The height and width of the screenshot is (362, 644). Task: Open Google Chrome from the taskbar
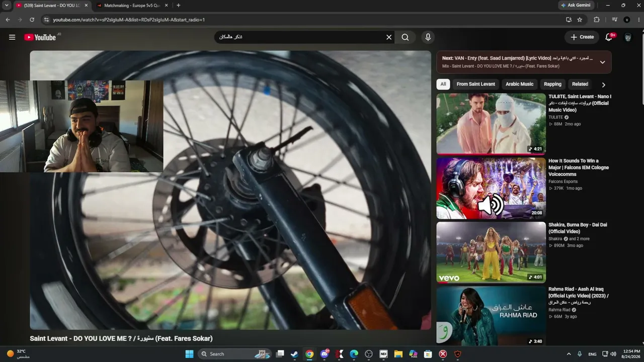tap(309, 354)
